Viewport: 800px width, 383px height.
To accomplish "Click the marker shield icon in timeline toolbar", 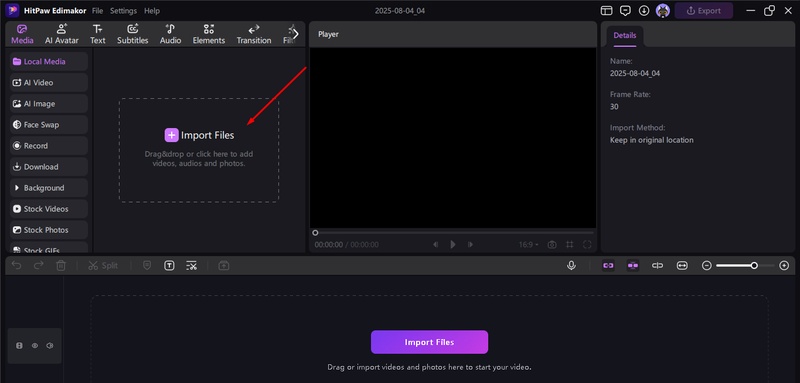I will click(x=147, y=266).
